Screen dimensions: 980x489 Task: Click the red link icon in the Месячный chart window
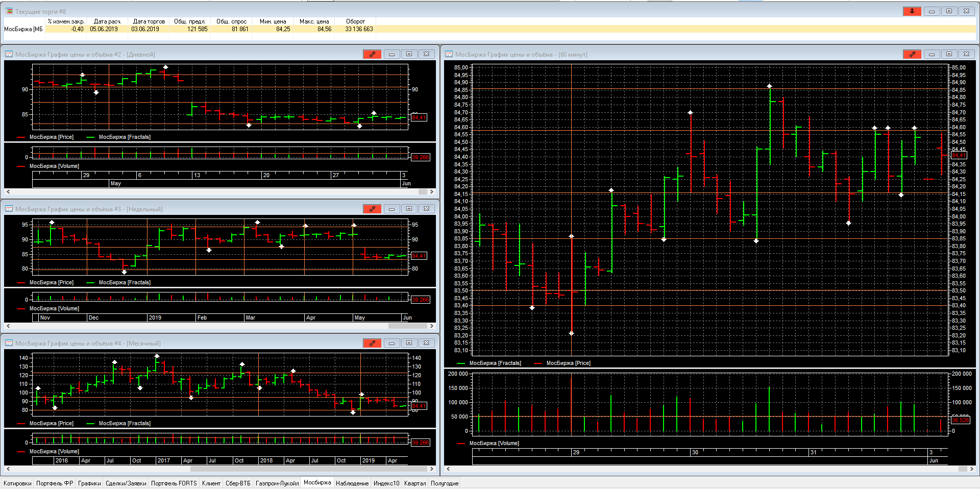[x=372, y=343]
